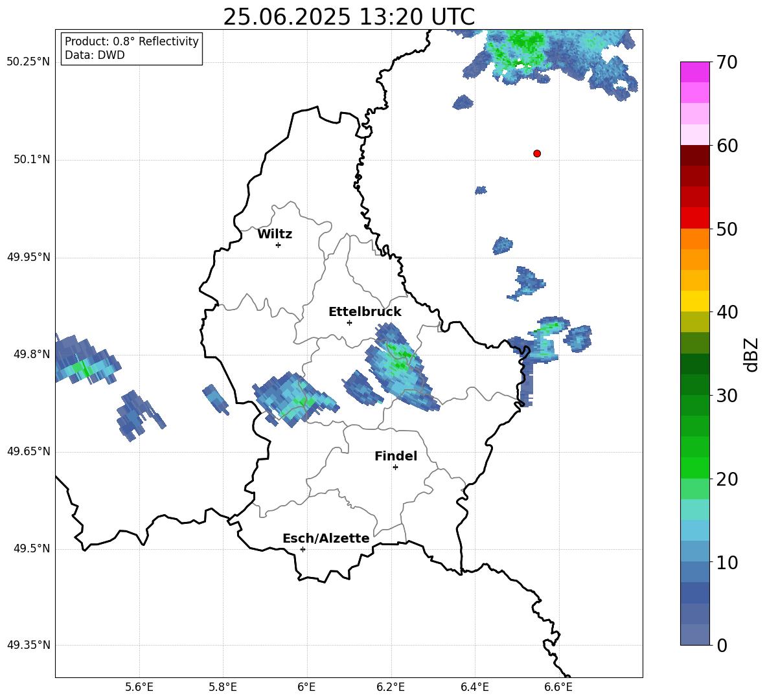Screen dimensions: 767x700
Task: Click the magenta top segment of the colorbar
Action: click(694, 72)
